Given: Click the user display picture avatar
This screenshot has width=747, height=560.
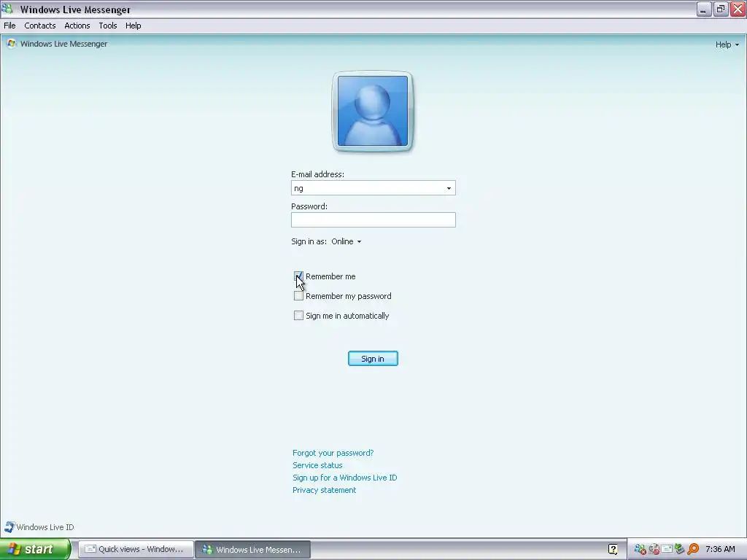Looking at the screenshot, I should (373, 111).
